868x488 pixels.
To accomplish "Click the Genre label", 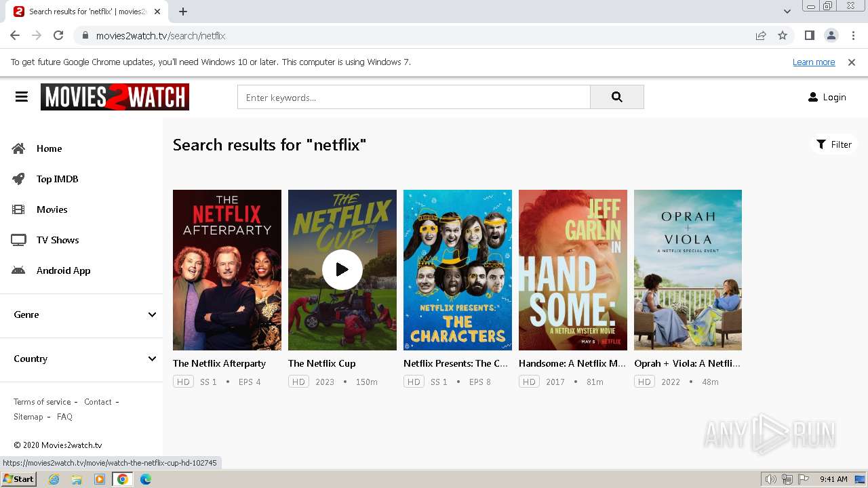I will coord(26,314).
